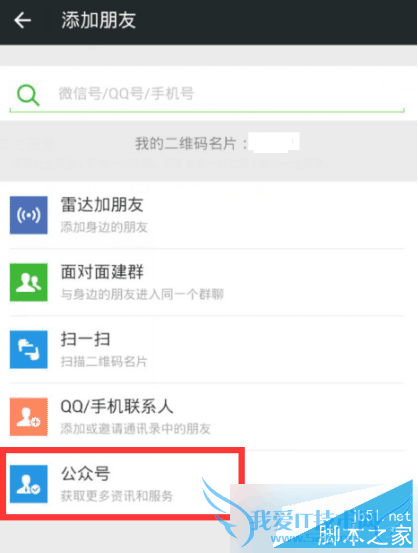The image size is (418, 553).
Task: Click subtitle 获取更多资讯和服务
Action: 116,496
